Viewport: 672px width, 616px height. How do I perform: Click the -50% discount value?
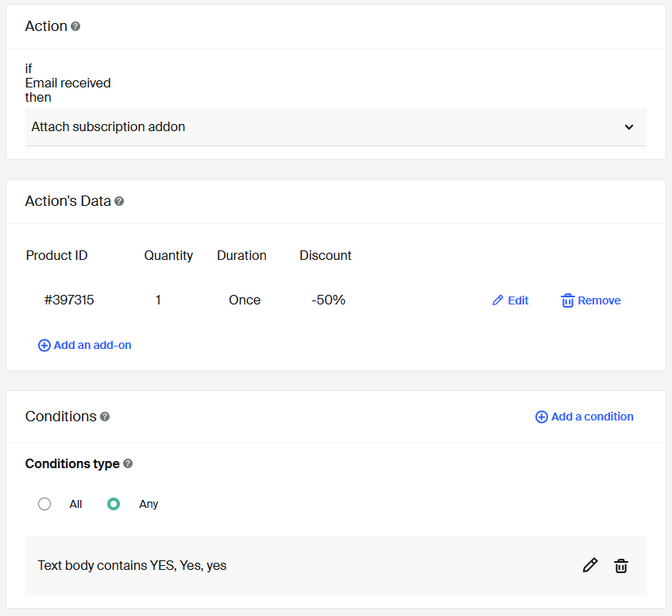click(x=328, y=300)
